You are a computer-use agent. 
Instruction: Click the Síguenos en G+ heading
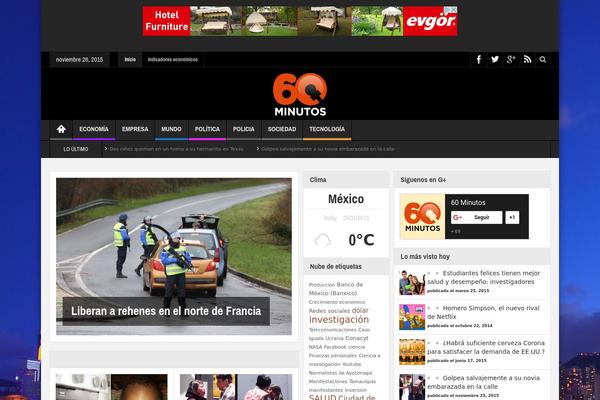point(423,180)
